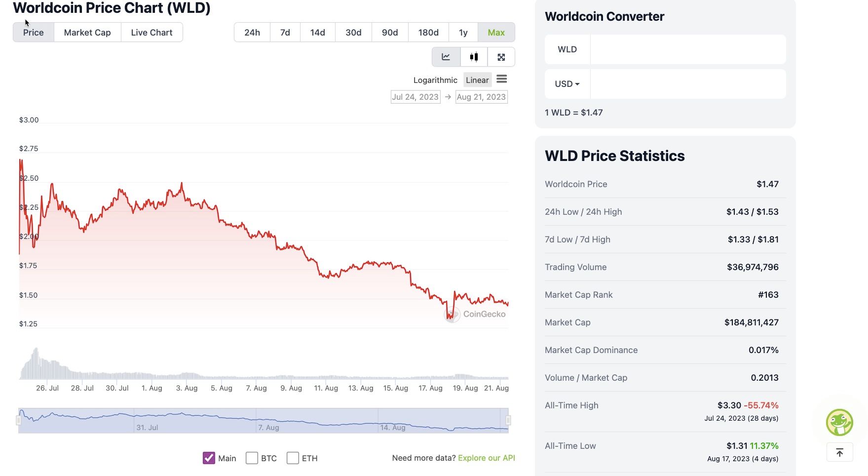Image resolution: width=868 pixels, height=476 pixels.
Task: Enable the BTC comparison checkbox
Action: coord(252,458)
